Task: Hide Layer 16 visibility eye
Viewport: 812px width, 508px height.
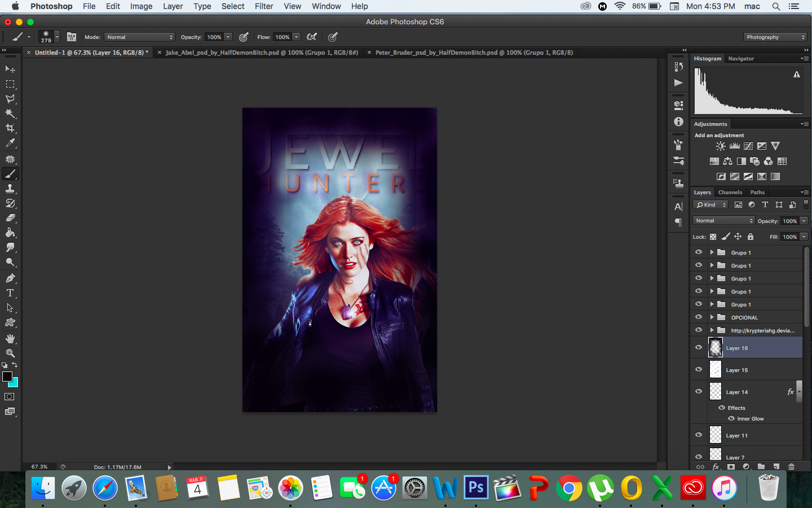Action: coord(699,348)
